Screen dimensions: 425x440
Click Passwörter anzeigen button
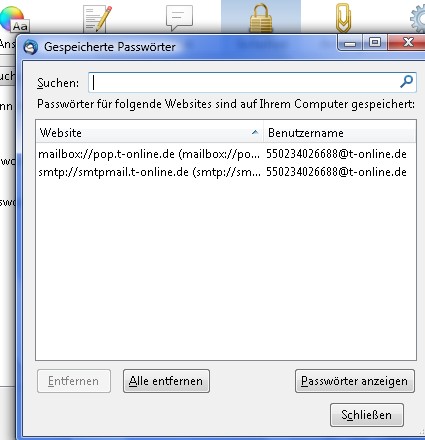coord(355,381)
